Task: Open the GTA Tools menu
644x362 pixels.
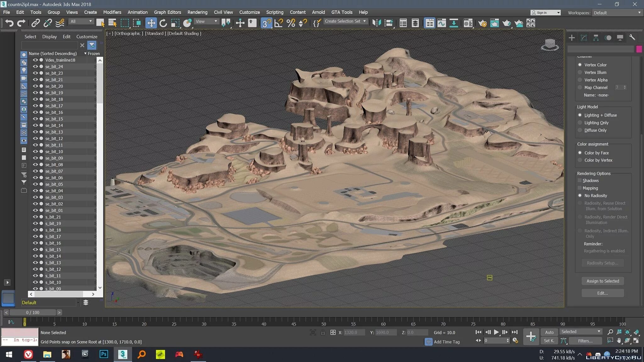Action: tap(341, 12)
